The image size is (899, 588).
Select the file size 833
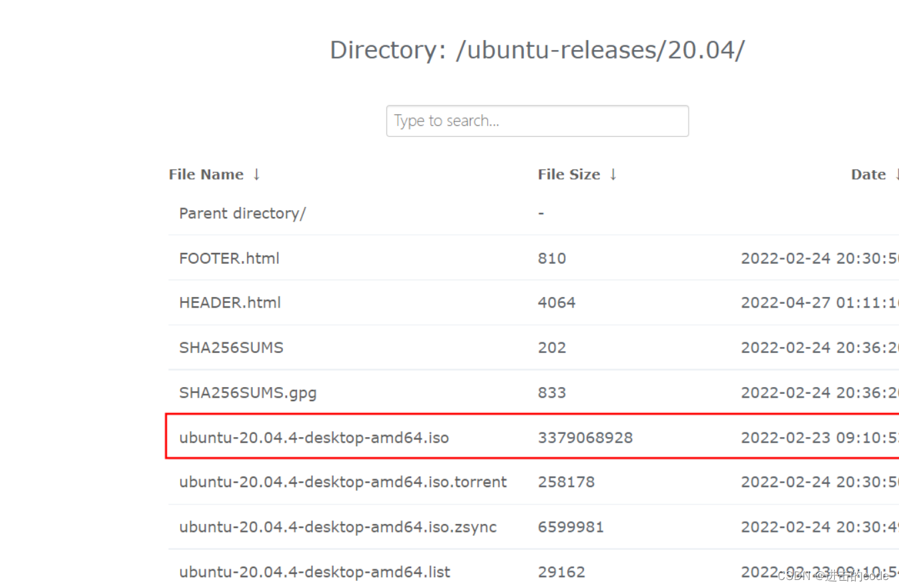click(x=552, y=392)
